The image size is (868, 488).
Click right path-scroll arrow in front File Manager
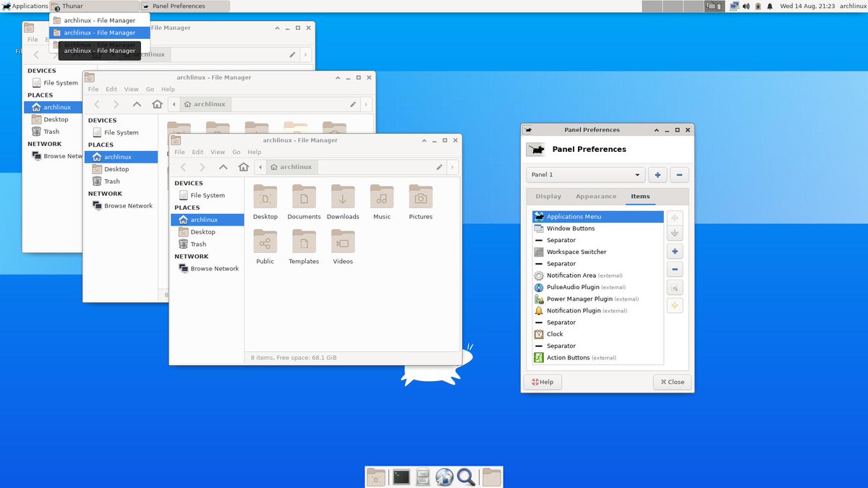click(x=454, y=167)
